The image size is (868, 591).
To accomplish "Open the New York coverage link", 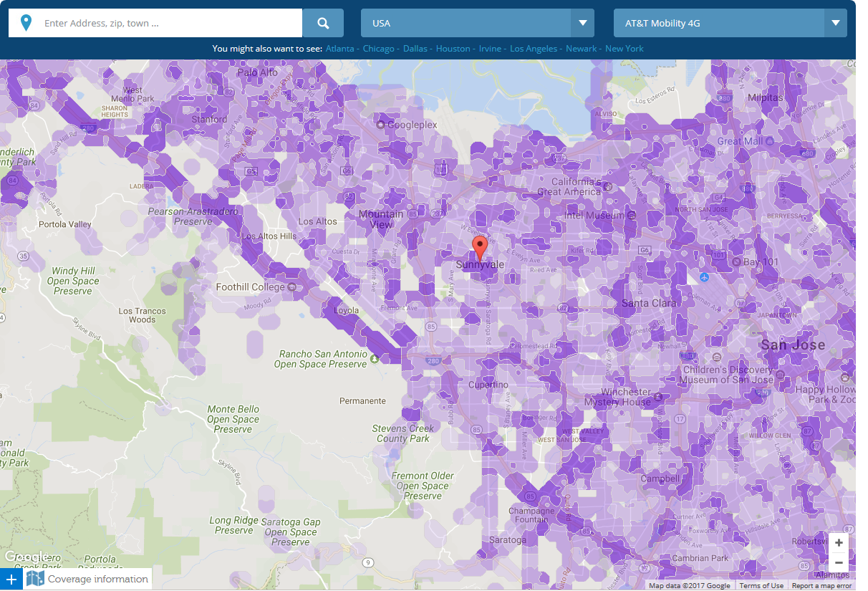I will pos(625,49).
